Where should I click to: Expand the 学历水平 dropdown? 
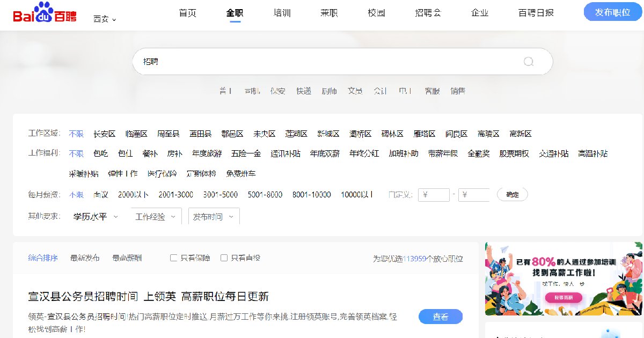click(x=96, y=217)
